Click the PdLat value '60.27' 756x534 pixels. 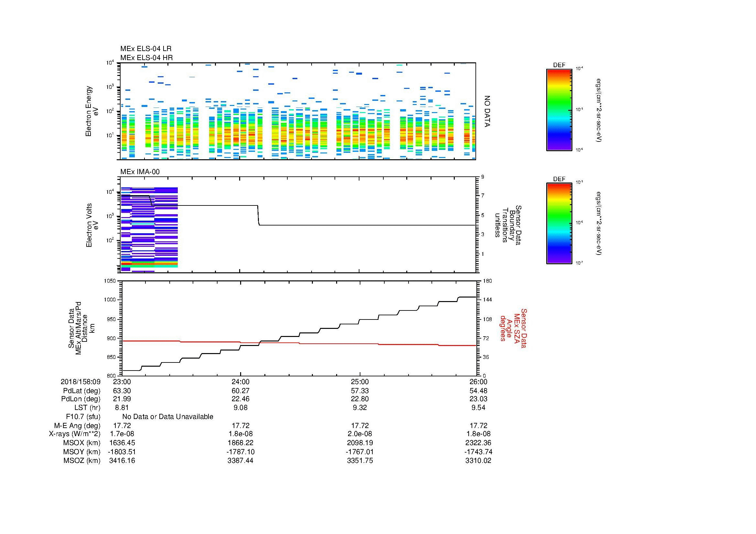pos(241,391)
